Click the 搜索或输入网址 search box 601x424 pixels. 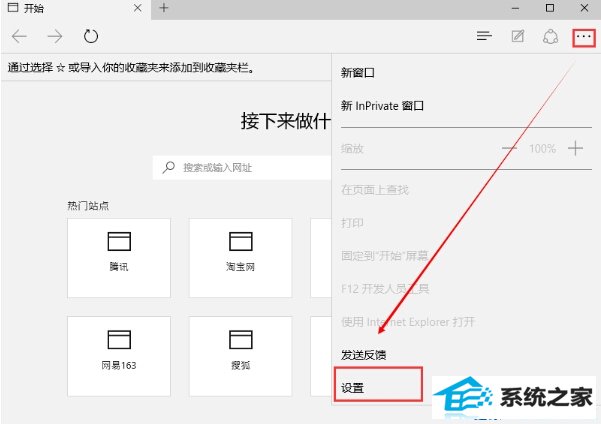coord(242,168)
